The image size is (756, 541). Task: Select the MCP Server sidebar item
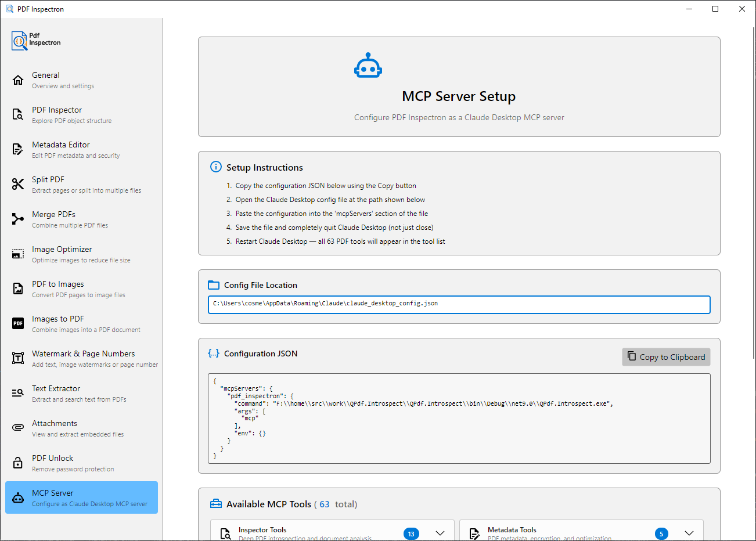coord(81,497)
